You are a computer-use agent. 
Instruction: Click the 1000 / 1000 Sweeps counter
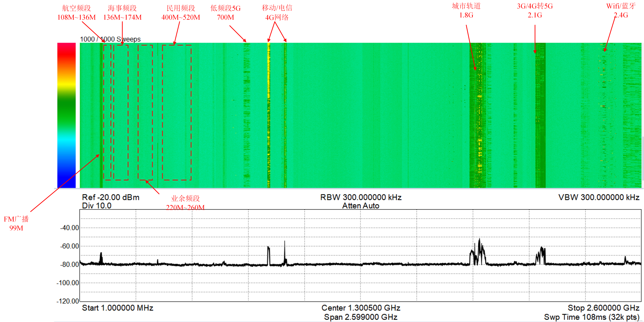110,39
